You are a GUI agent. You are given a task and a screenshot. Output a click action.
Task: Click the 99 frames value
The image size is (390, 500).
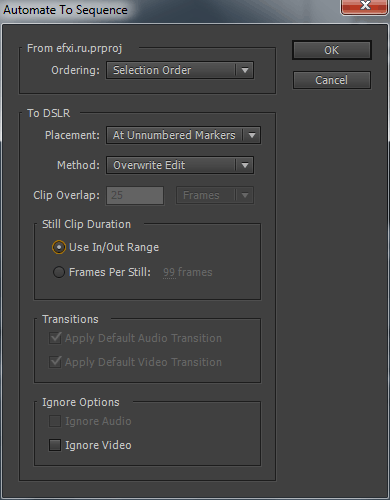(x=187, y=272)
